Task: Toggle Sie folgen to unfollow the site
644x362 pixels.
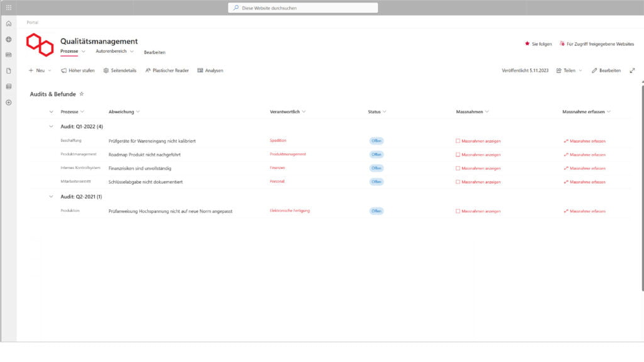Action: 538,44
